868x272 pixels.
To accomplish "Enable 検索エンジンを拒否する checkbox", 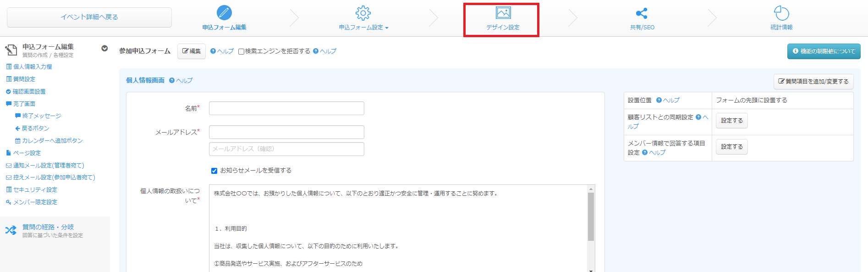I will pyautogui.click(x=241, y=51).
